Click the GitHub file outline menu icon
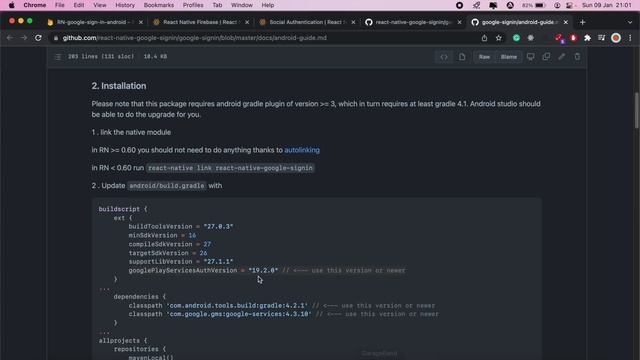This screenshot has height=360, width=640. tap(58, 57)
